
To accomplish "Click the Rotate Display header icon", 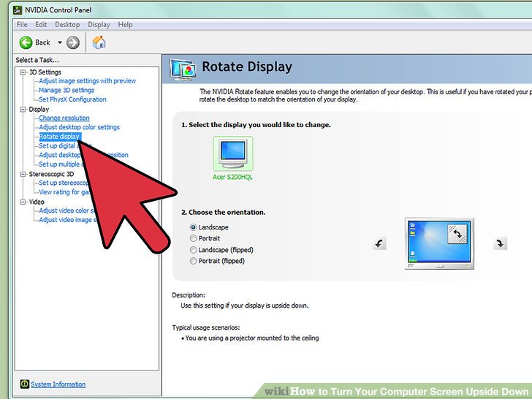I will [x=183, y=69].
